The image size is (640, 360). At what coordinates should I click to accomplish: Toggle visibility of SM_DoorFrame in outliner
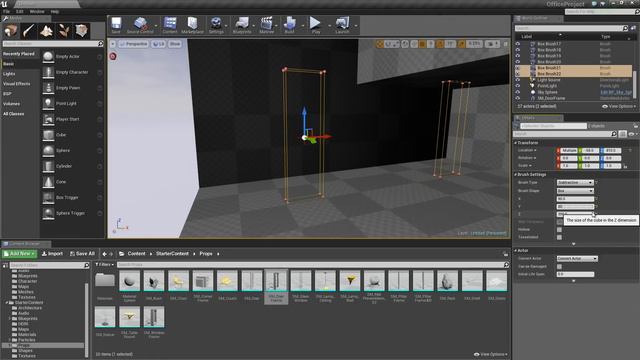[518, 98]
